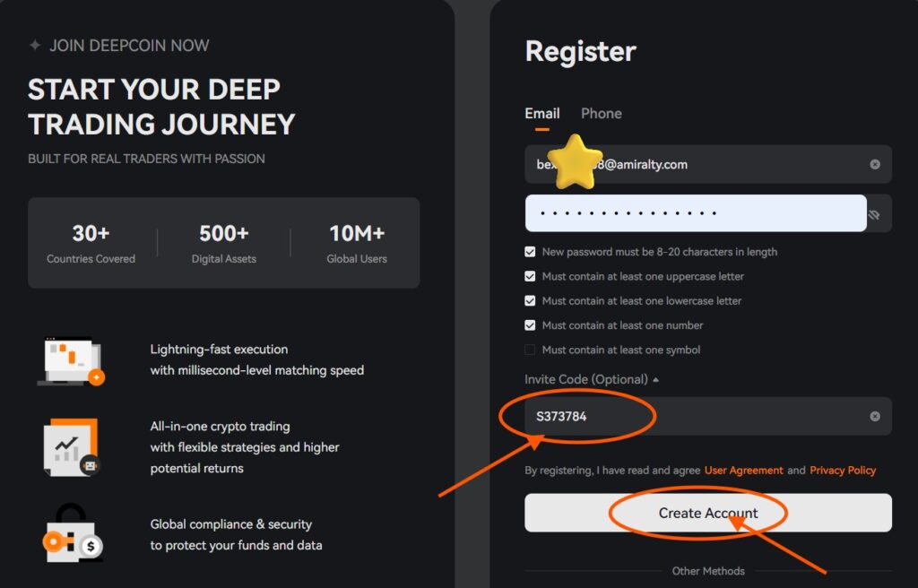Check the uppercase letter requirement

pyautogui.click(x=530, y=276)
